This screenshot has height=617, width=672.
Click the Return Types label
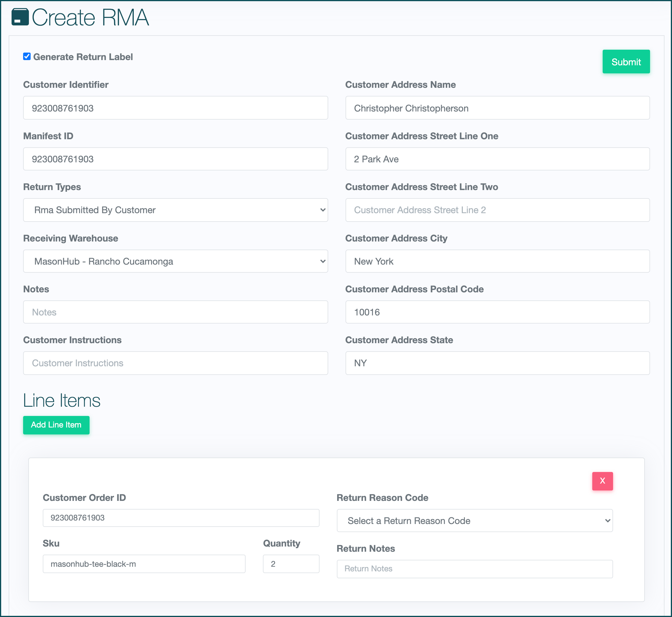tap(52, 187)
